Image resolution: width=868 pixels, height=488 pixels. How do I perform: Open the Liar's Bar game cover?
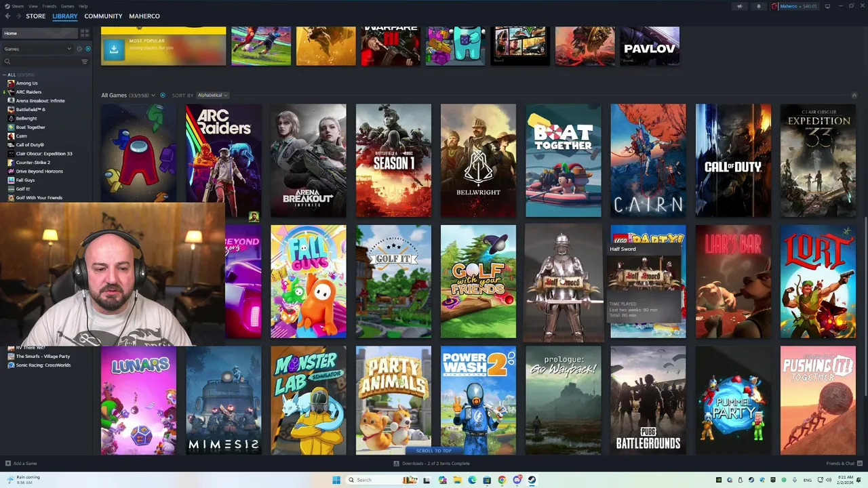733,281
